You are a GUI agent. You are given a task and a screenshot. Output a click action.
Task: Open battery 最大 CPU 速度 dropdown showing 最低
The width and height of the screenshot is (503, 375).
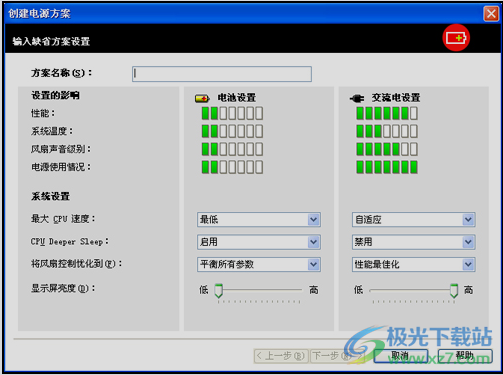tap(259, 219)
